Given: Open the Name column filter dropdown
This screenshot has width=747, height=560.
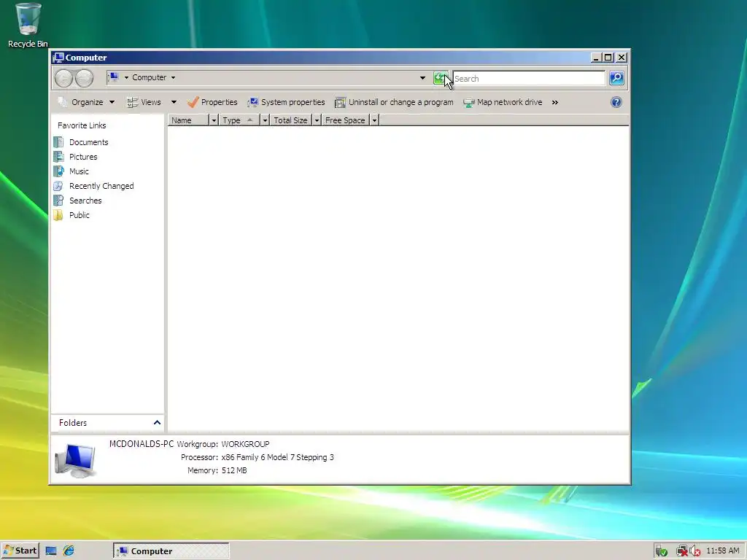Looking at the screenshot, I should point(214,120).
